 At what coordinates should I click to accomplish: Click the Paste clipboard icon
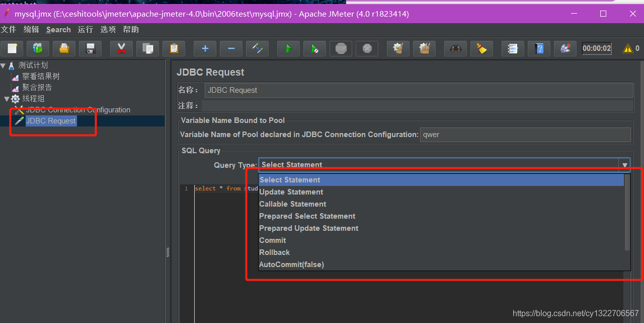[x=174, y=48]
